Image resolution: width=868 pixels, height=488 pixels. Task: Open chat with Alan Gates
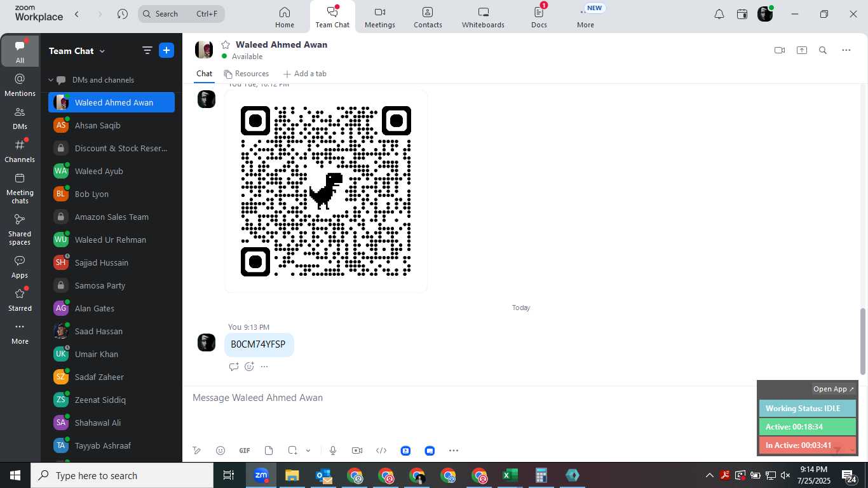[111, 308]
